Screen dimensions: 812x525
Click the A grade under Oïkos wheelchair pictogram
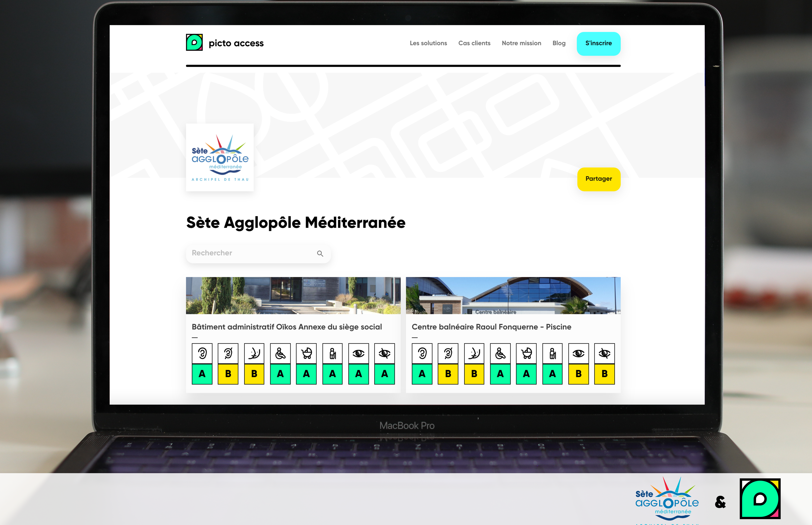(x=280, y=374)
